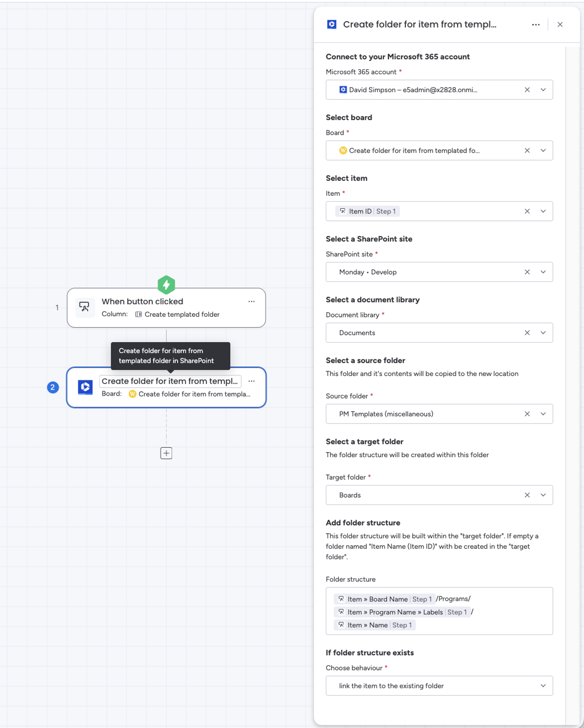584x728 pixels.
Task: Open the three-dot menu on When button clicked node
Action: click(x=251, y=301)
